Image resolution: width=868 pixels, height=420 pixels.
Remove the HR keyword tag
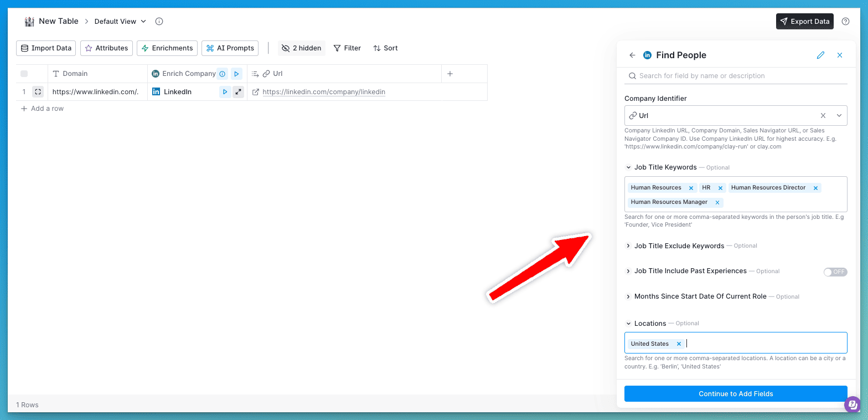click(720, 188)
